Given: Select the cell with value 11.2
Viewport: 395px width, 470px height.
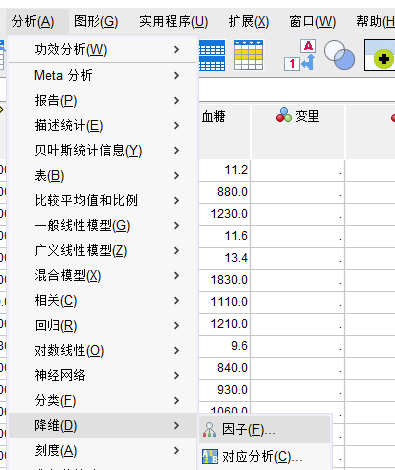Looking at the screenshot, I should coord(225,170).
